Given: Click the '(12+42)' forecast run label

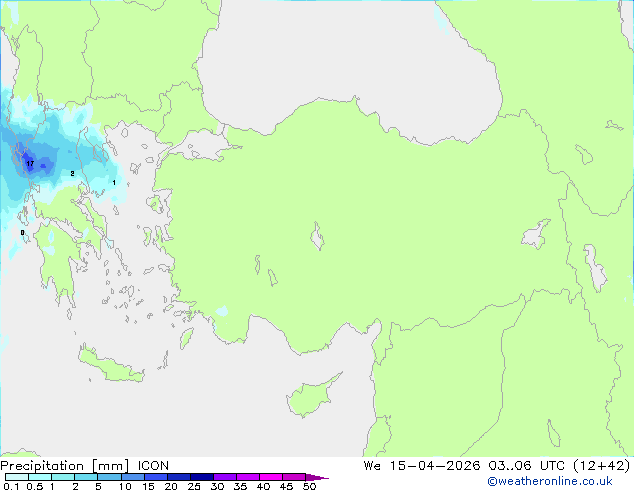Looking at the screenshot, I should pos(602,466).
